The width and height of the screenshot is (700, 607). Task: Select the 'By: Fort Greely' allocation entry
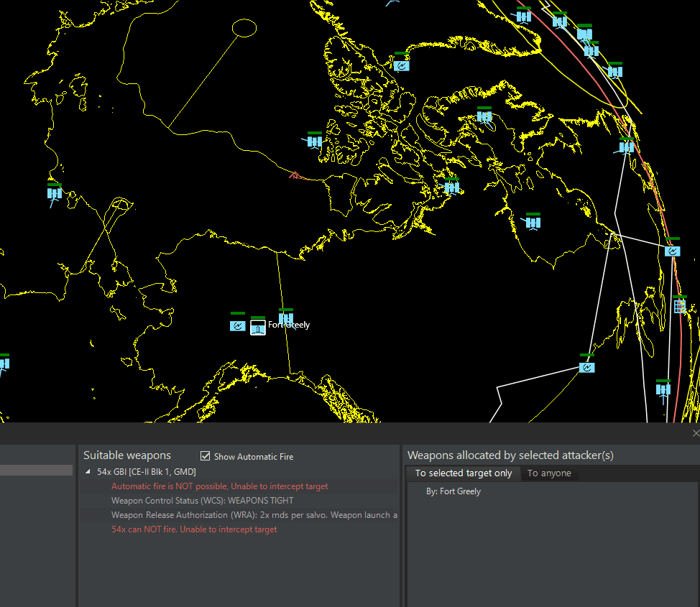point(453,491)
